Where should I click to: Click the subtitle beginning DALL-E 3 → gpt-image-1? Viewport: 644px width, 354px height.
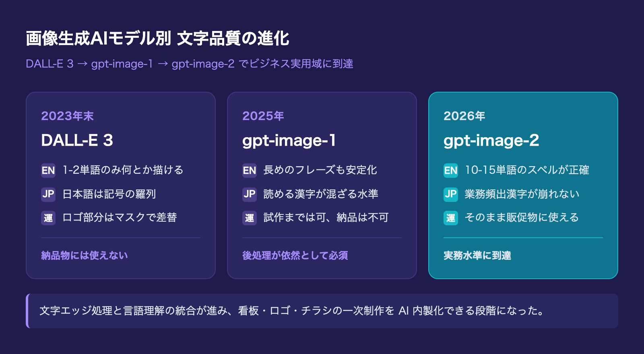coord(190,64)
